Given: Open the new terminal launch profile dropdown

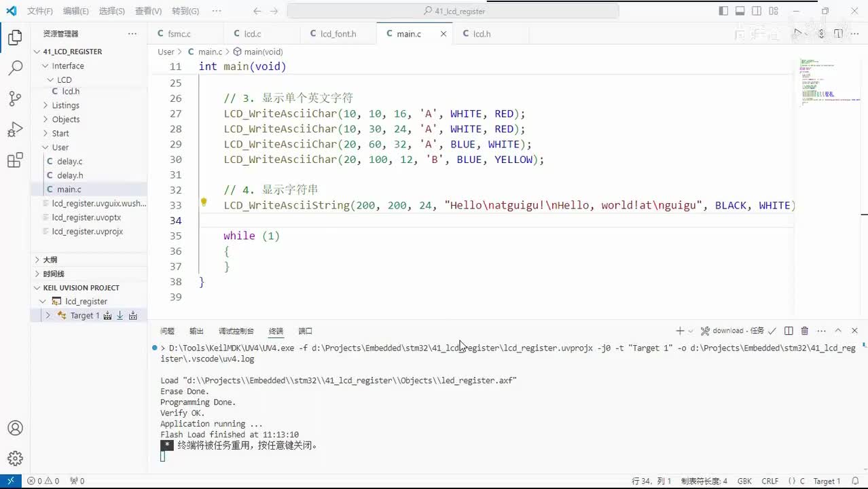Looking at the screenshot, I should 691,331.
